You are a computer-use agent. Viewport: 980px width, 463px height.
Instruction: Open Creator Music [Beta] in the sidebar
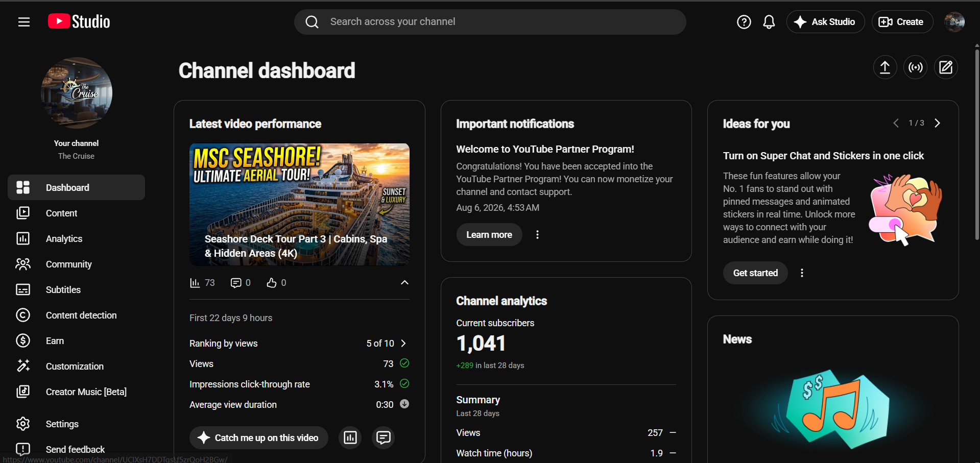pyautogui.click(x=76, y=392)
